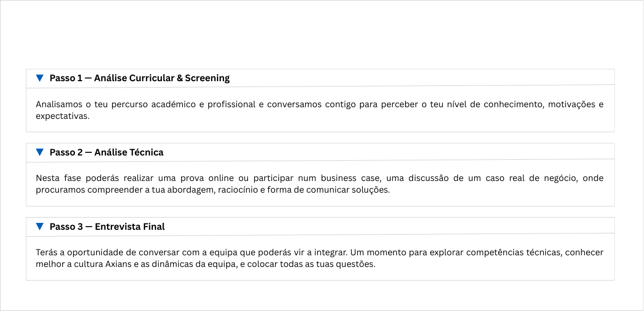Viewport: 644px width, 311px height.
Task: Toggle the blue triangle beside Passo 3
Action: [39, 227]
